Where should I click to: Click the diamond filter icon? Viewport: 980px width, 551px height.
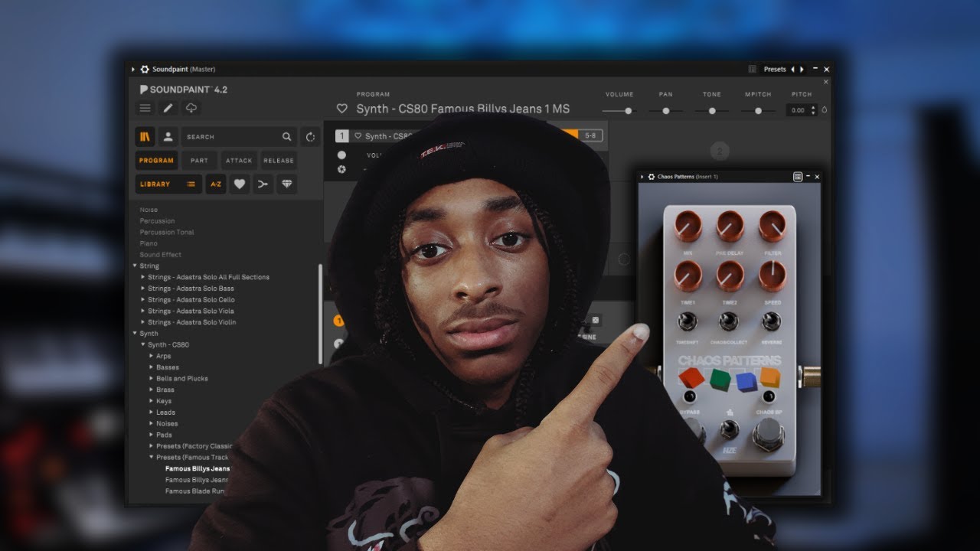(x=287, y=184)
